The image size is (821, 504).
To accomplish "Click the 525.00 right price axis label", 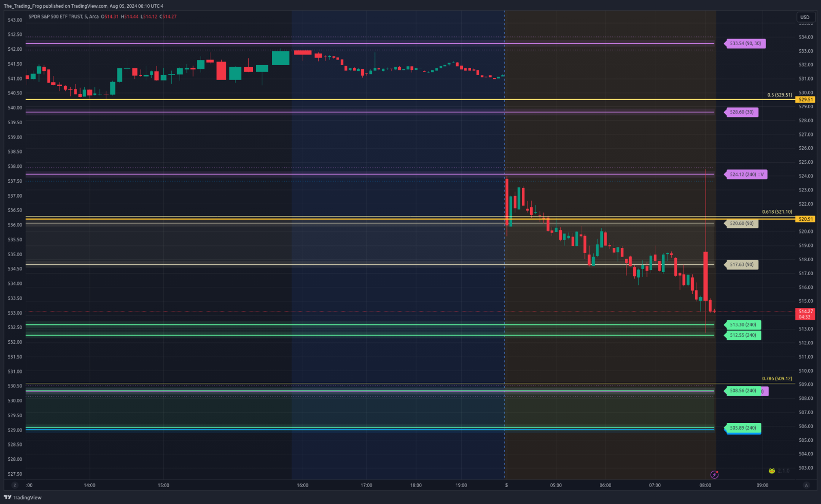I will tap(806, 162).
